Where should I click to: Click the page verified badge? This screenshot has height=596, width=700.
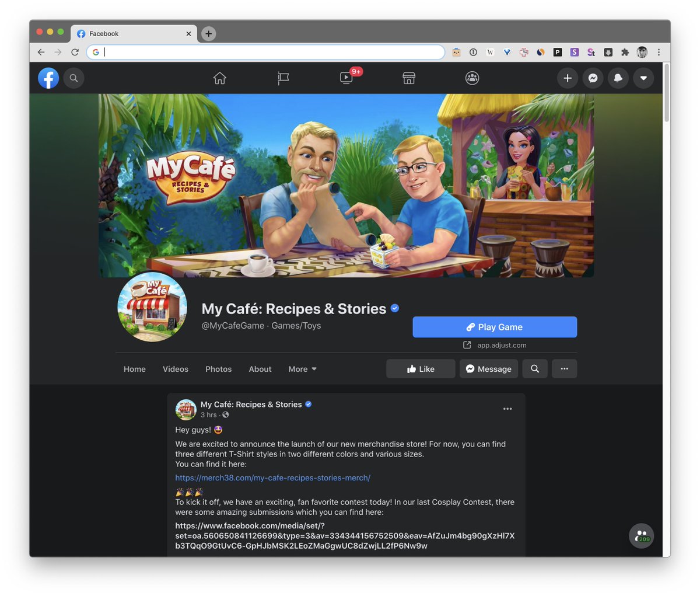[x=395, y=308]
